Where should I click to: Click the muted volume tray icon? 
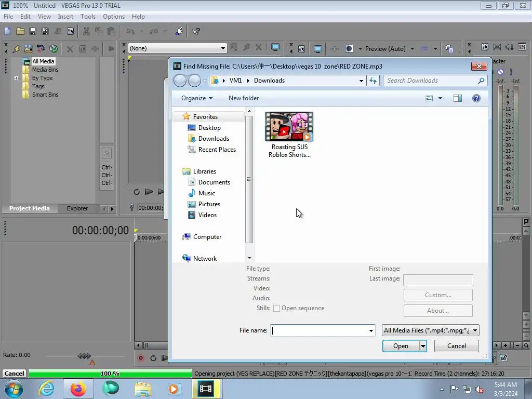coord(480,390)
